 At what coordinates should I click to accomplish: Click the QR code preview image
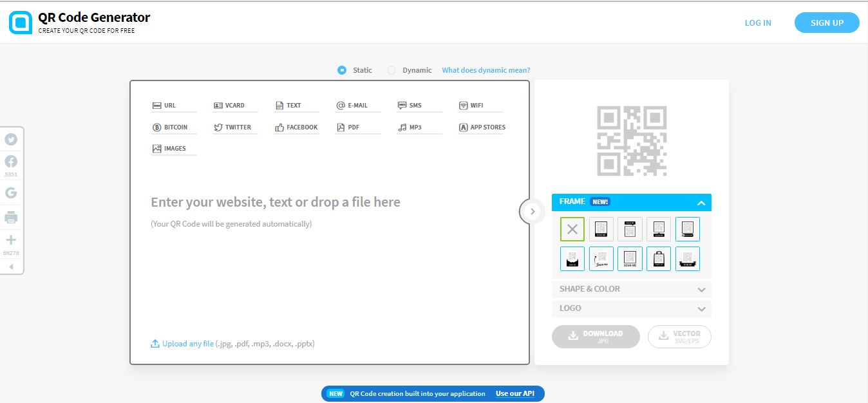(x=632, y=141)
